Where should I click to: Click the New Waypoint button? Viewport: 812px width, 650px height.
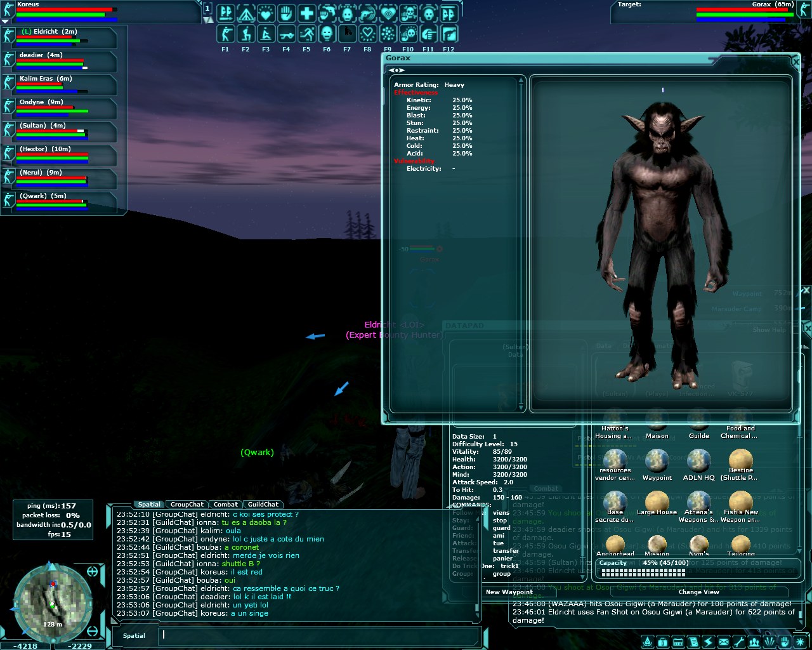509,592
